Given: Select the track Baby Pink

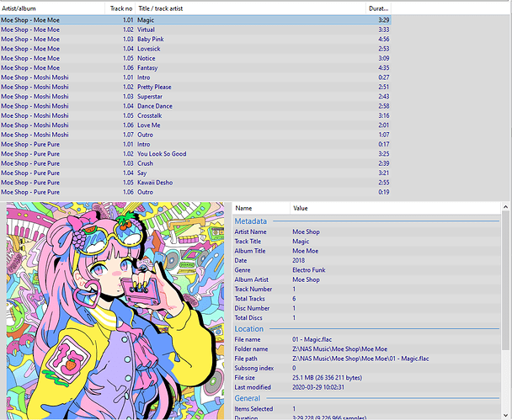Looking at the screenshot, I should click(x=195, y=40).
